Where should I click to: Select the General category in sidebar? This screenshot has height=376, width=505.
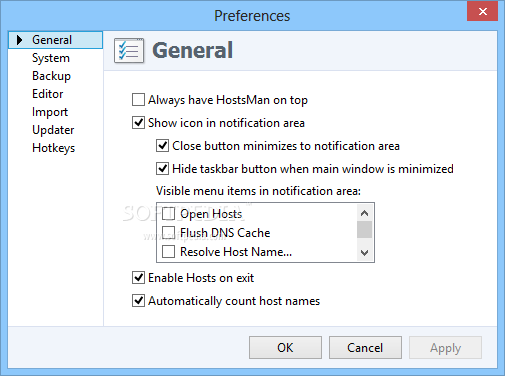point(55,40)
